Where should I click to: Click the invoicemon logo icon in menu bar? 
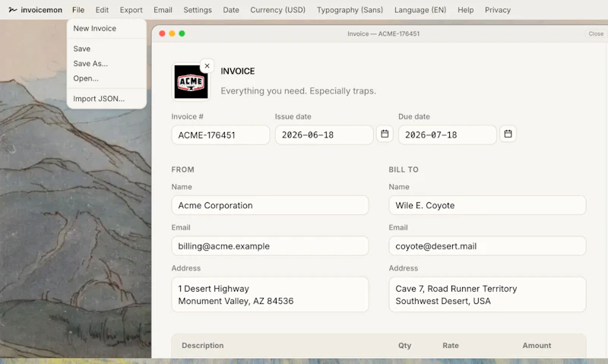[13, 10]
